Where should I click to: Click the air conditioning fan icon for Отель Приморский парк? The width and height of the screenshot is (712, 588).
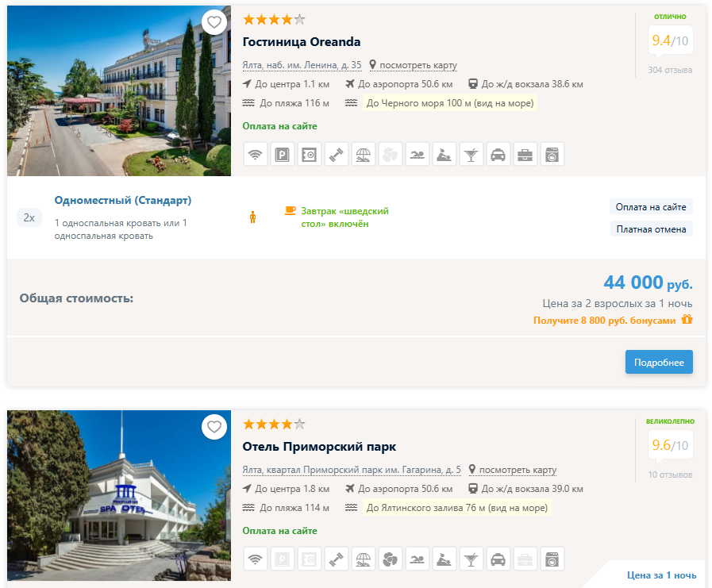click(x=390, y=559)
